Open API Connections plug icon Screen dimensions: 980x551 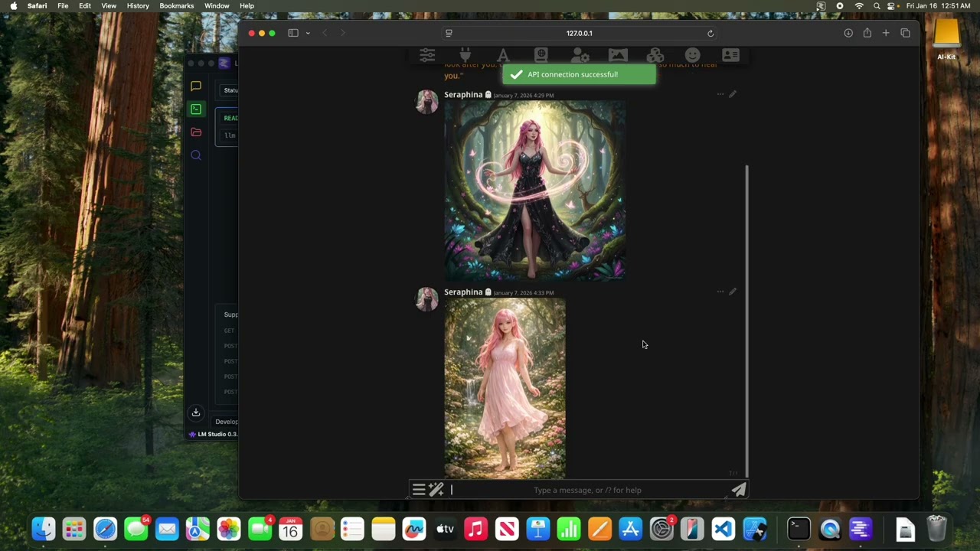[x=465, y=55]
